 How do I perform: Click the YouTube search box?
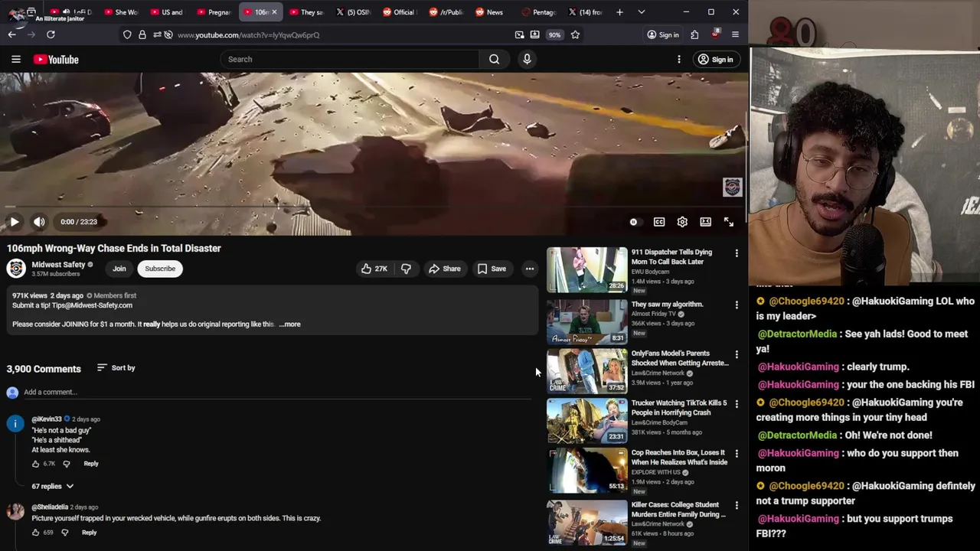click(x=349, y=59)
